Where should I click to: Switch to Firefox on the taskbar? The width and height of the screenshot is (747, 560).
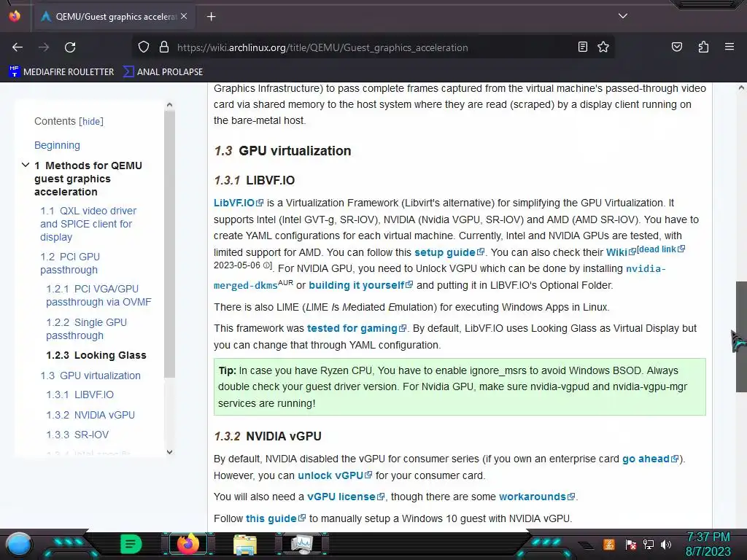coord(187,544)
